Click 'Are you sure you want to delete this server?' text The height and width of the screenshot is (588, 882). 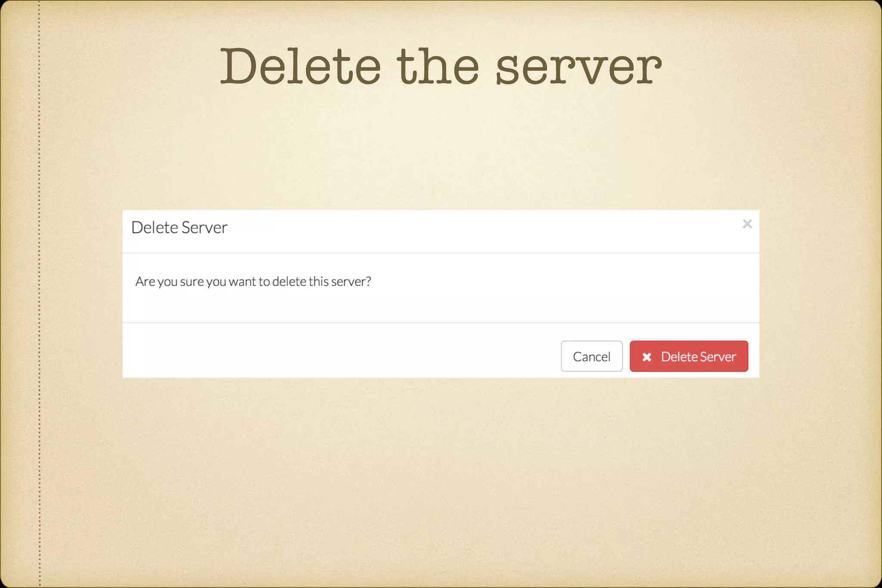click(253, 282)
